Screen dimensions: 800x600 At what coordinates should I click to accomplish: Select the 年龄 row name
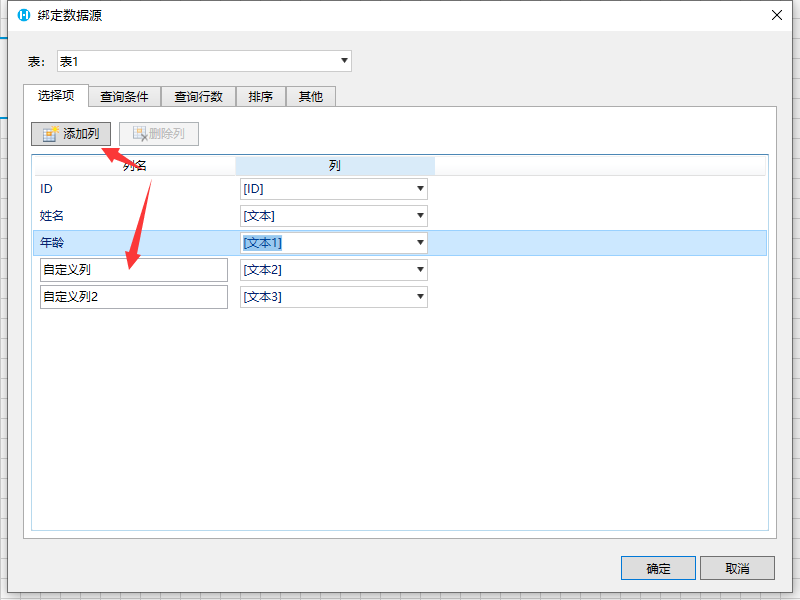click(x=52, y=243)
